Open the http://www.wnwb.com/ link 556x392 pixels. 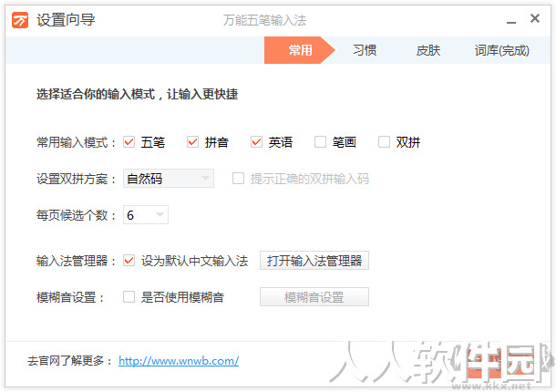[x=179, y=361]
